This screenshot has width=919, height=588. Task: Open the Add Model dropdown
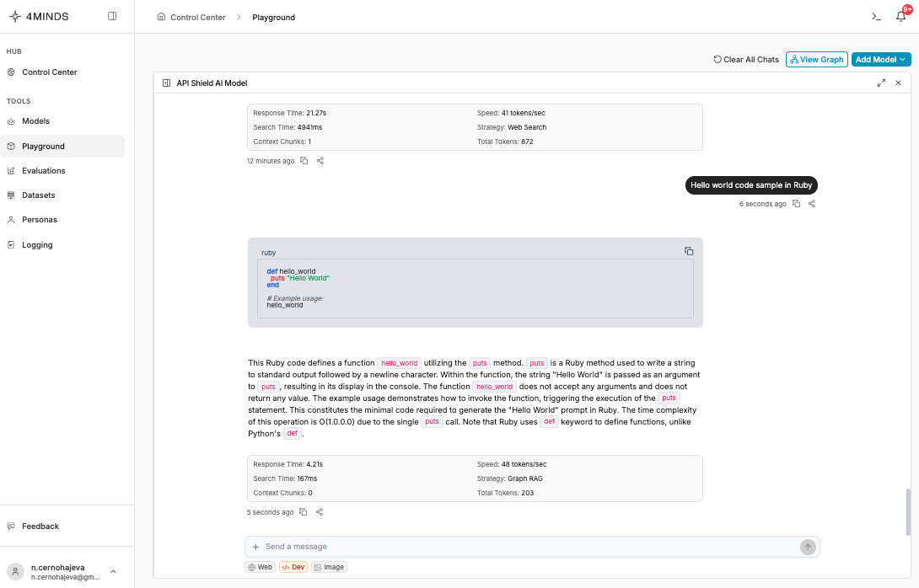881,59
